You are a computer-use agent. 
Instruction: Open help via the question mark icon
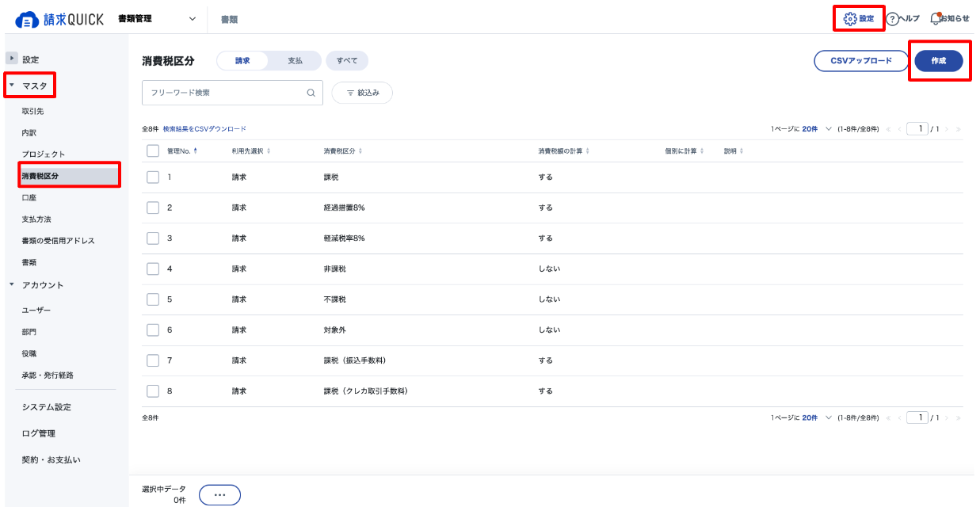(892, 19)
